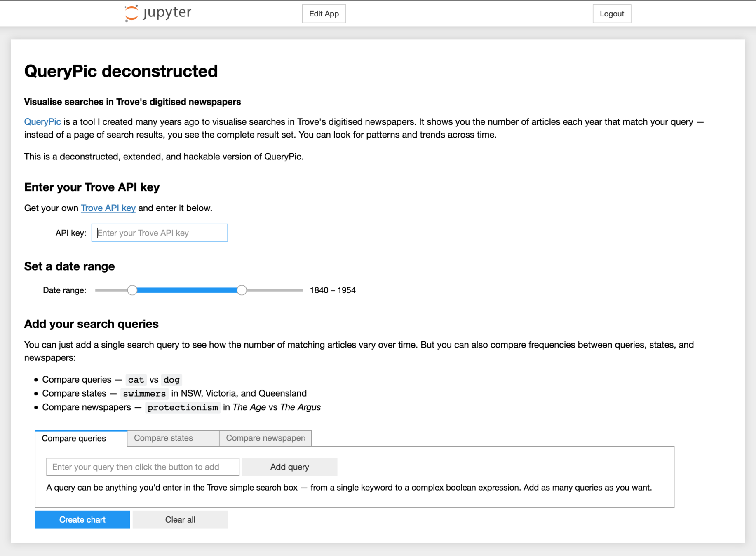The image size is (756, 556).
Task: Click the 'Enter your Trove API key' heading
Action: [x=92, y=187]
